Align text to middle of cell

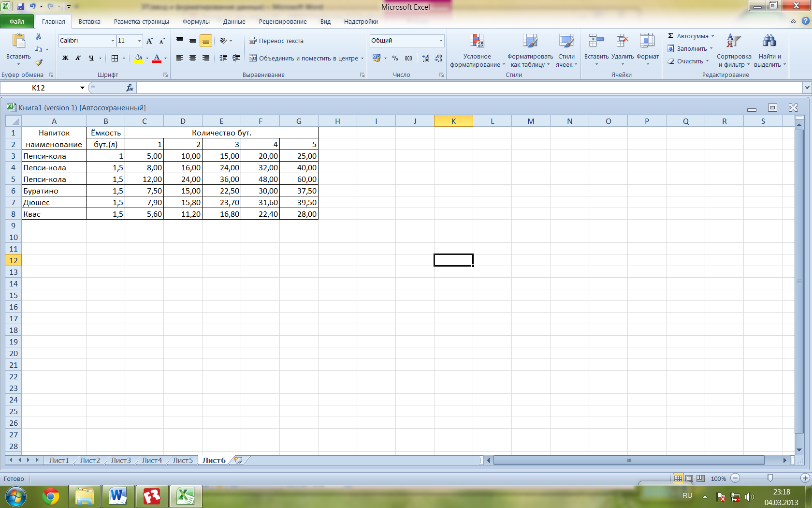(193, 41)
